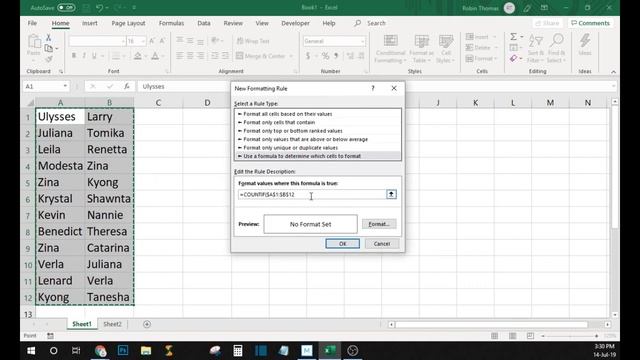This screenshot has width=640, height=360.
Task: Click the Accounting dollar format icon
Action: click(308, 56)
